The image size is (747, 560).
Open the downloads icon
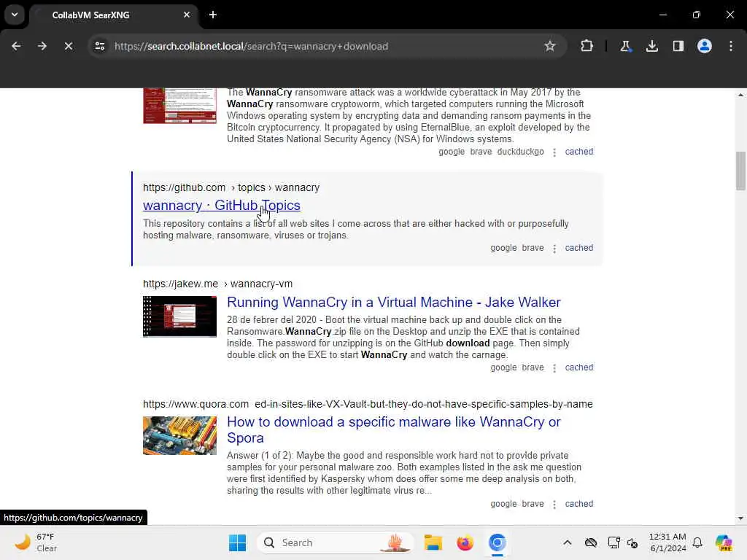point(651,46)
